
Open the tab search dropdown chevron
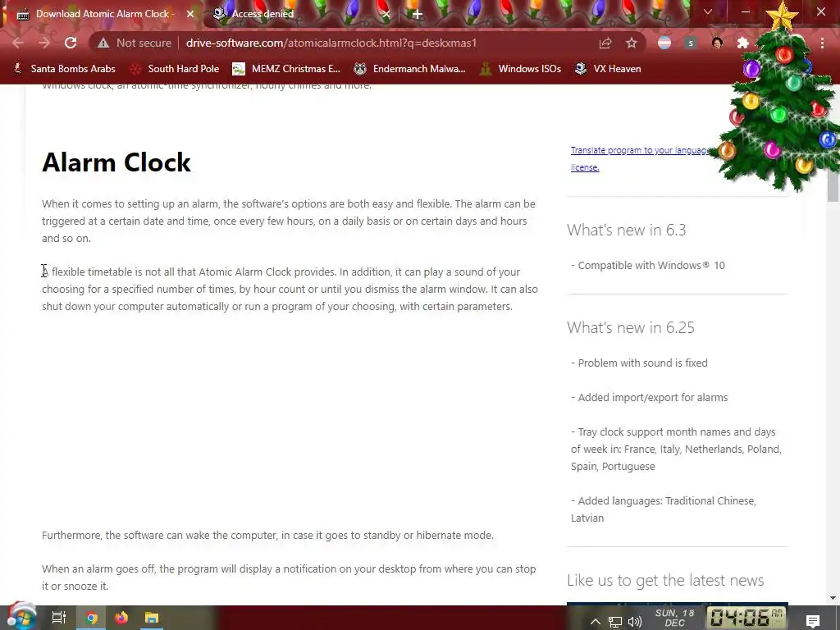(x=708, y=11)
